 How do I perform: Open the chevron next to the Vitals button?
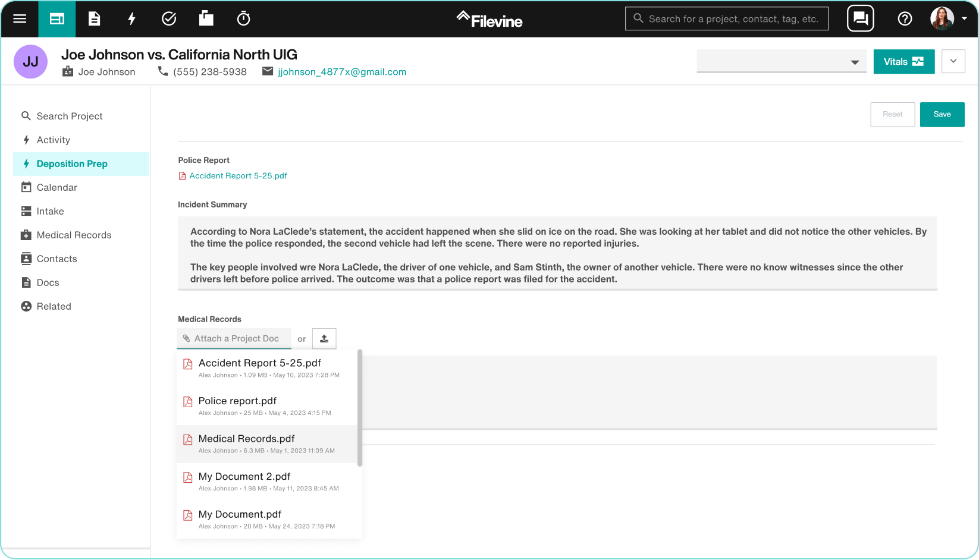click(953, 61)
